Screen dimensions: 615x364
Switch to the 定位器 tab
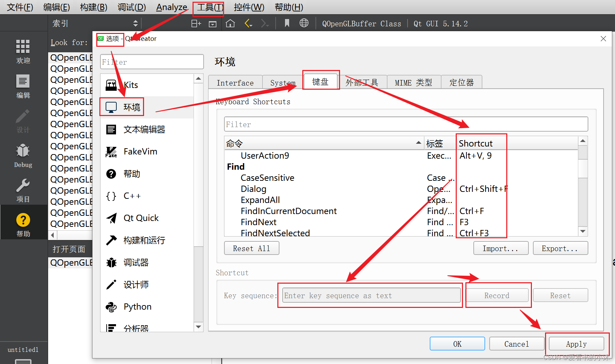(461, 83)
